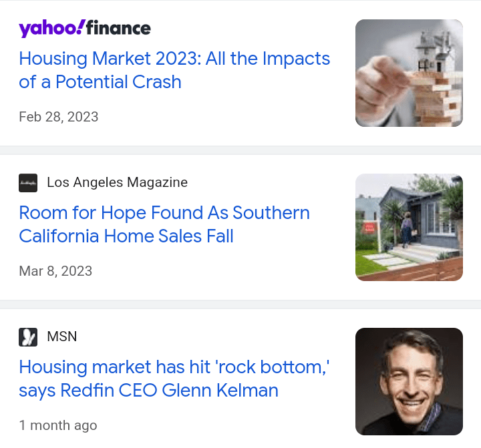
Task: Select the 'MSN' source name text
Action: pyautogui.click(x=62, y=337)
